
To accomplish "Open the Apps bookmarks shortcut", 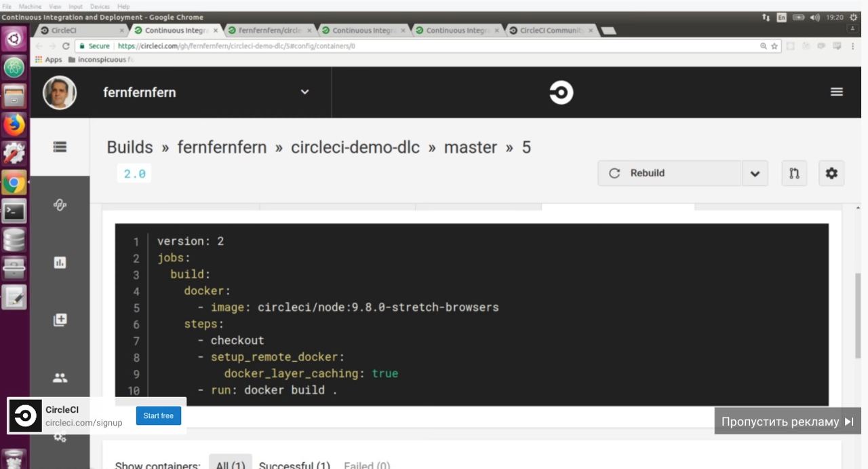I will (48, 60).
